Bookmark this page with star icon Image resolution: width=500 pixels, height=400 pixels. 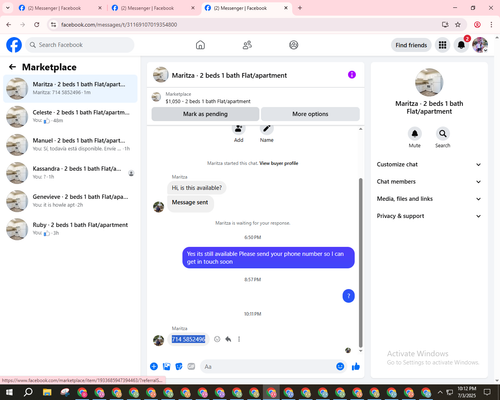[458, 25]
